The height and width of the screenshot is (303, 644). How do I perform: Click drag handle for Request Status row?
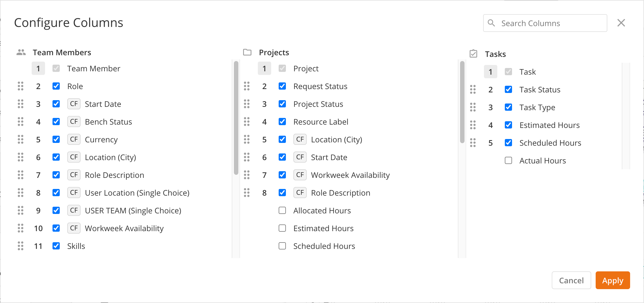coord(247,86)
